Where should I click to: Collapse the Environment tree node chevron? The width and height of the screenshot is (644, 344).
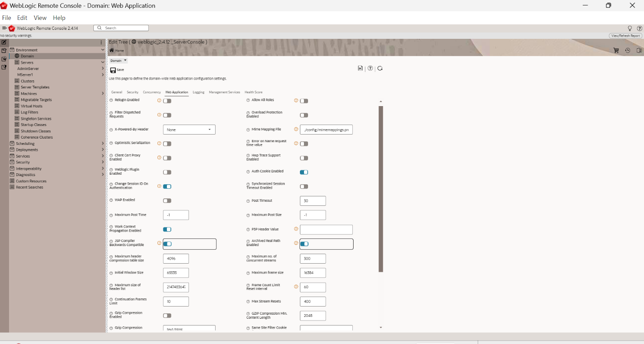tap(103, 50)
